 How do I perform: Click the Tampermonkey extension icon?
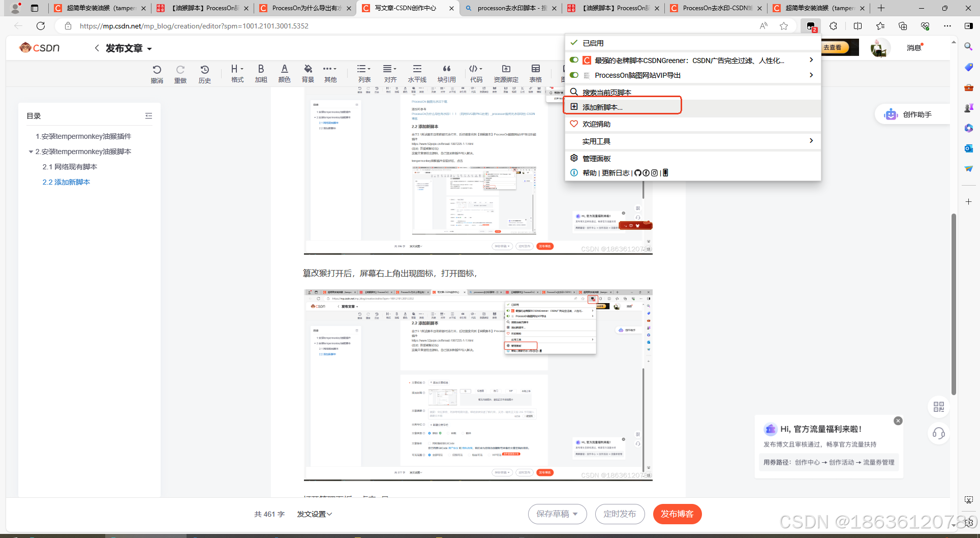tap(811, 26)
